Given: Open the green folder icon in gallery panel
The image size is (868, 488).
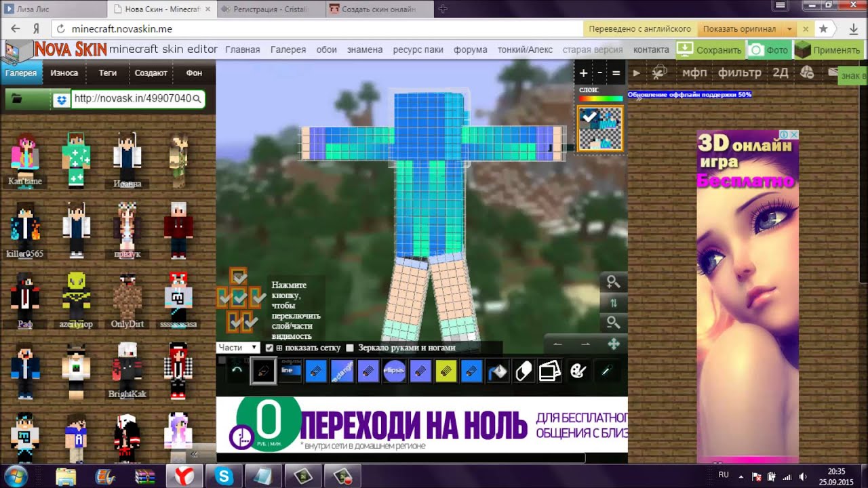Looking at the screenshot, I should [x=16, y=99].
